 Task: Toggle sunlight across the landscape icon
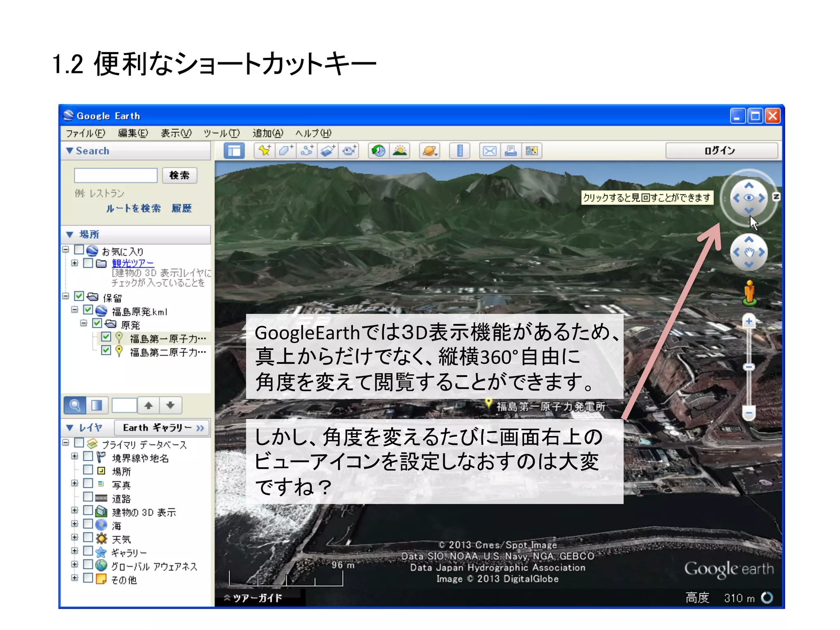pos(399,151)
